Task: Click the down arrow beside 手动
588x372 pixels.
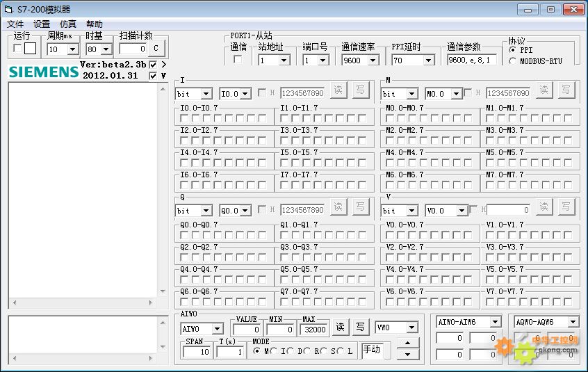Action: click(407, 354)
